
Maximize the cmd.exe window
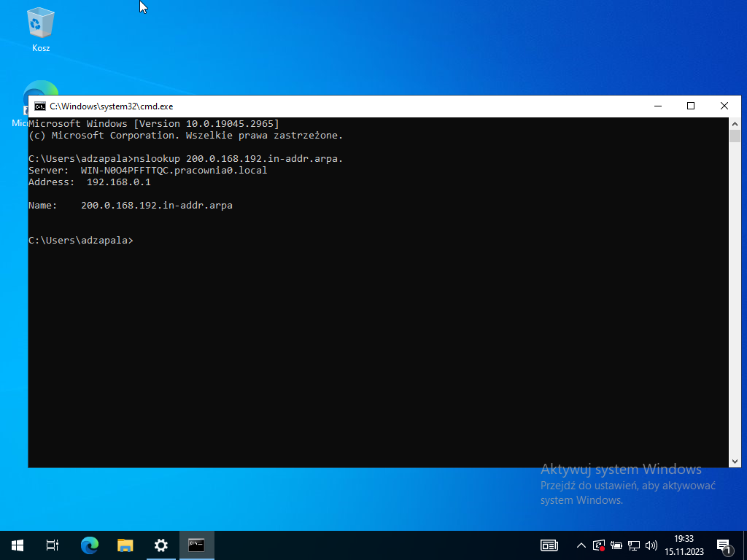coord(691,106)
